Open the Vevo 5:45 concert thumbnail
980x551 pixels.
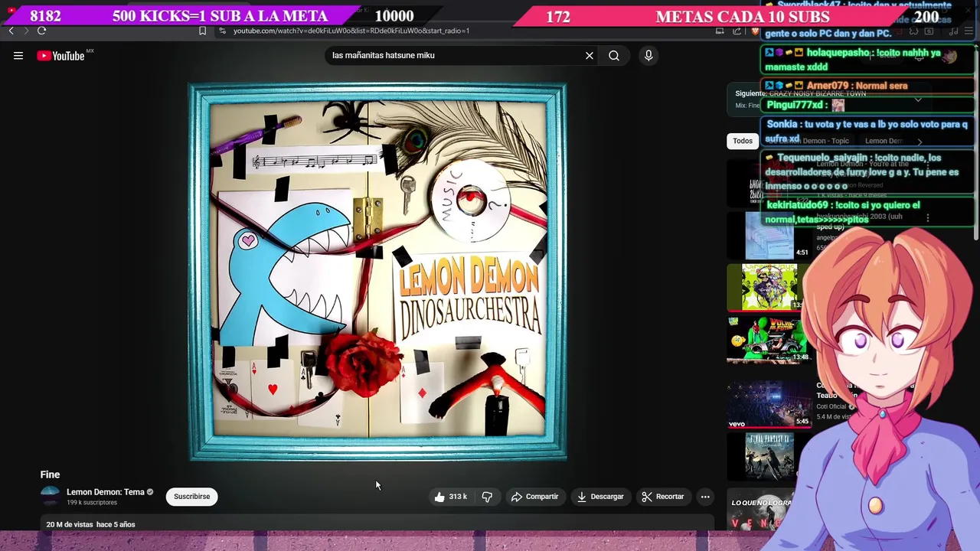click(x=769, y=403)
